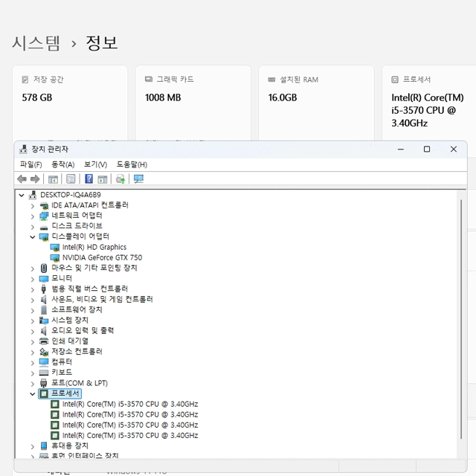Image resolution: width=476 pixels, height=476 pixels.
Task: Click the 시스템 breadcrumb in Settings window
Action: coord(36,43)
